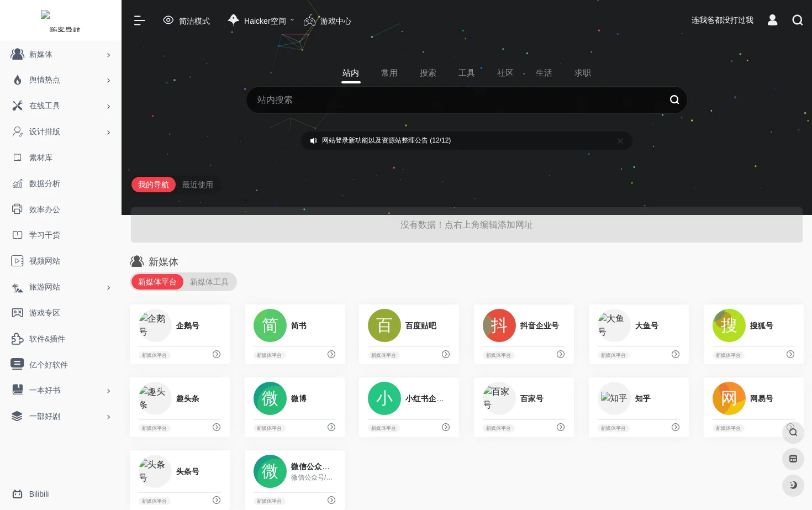
Task: Select the 求职 search tab
Action: pyautogui.click(x=583, y=73)
